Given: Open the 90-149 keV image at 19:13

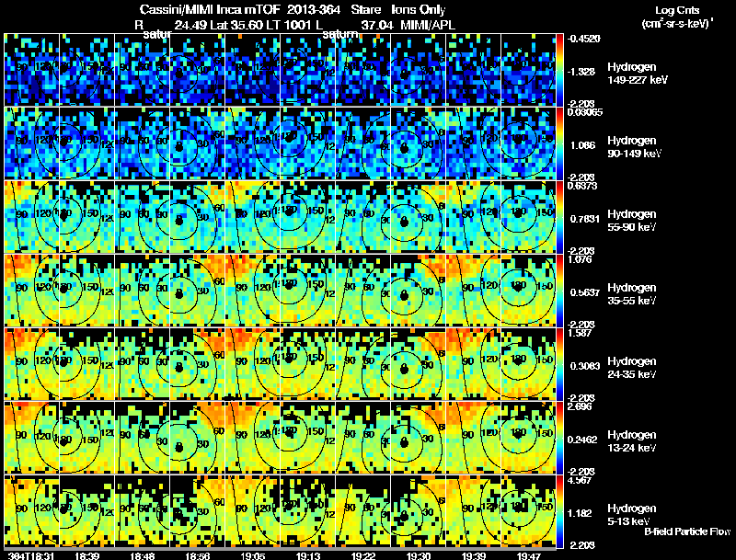Looking at the screenshot, I should tap(308, 143).
